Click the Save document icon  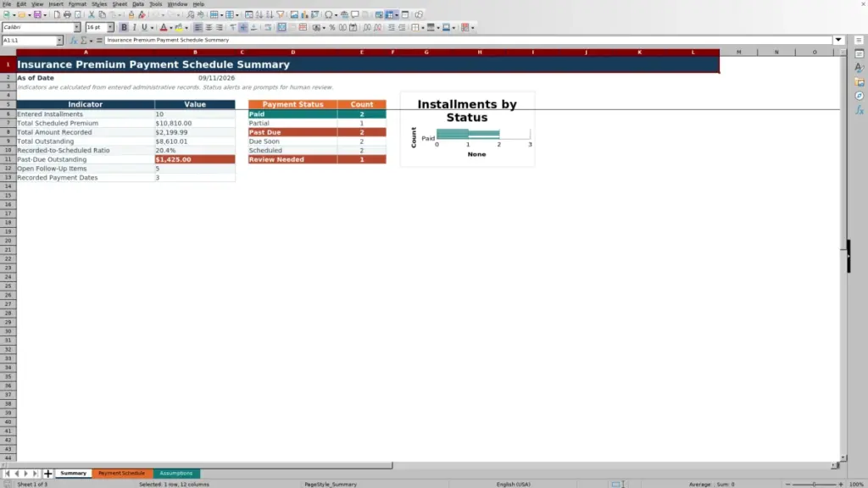point(37,14)
